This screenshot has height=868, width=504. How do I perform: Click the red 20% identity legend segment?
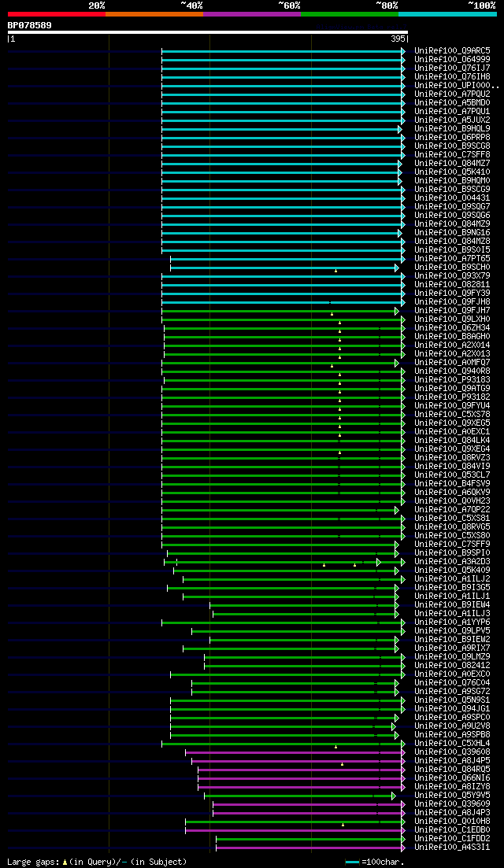pyautogui.click(x=57, y=14)
